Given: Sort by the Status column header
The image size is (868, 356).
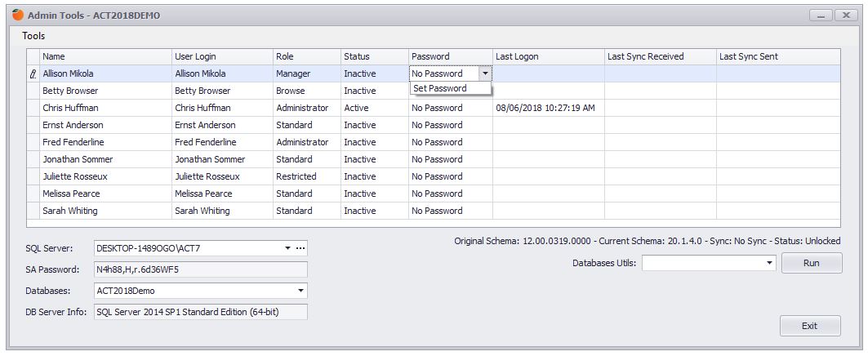Looking at the screenshot, I should [x=375, y=56].
